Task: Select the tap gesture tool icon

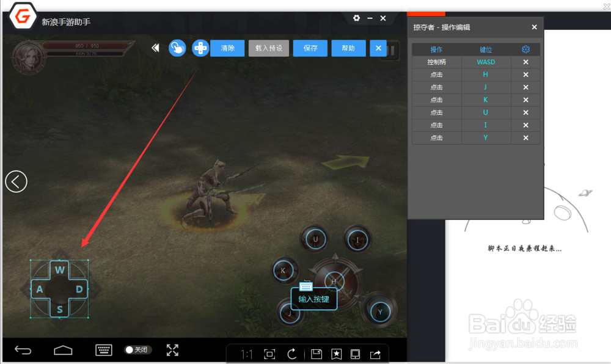Action: 177,48
